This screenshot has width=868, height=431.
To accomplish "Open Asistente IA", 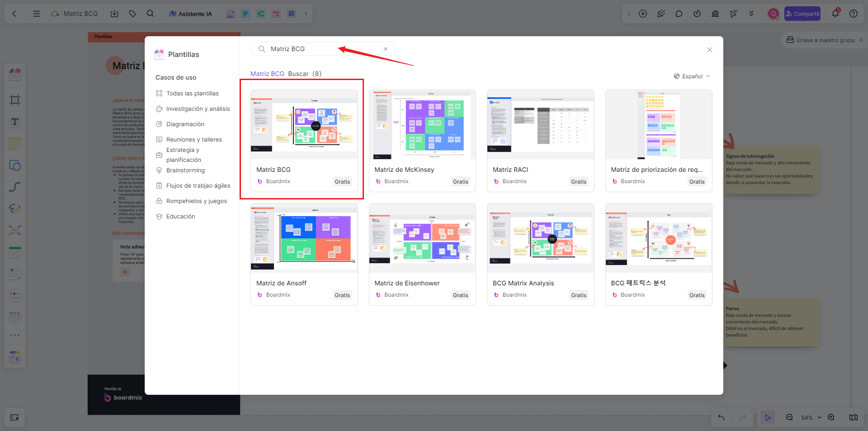I will (x=190, y=14).
